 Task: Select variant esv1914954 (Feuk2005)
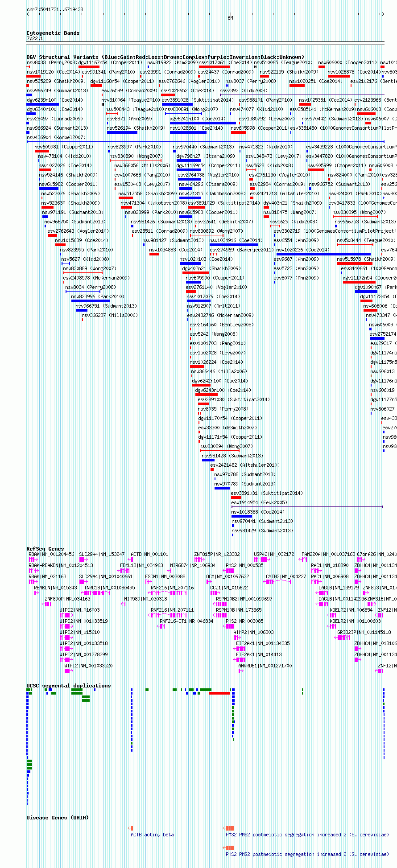tap(259, 502)
